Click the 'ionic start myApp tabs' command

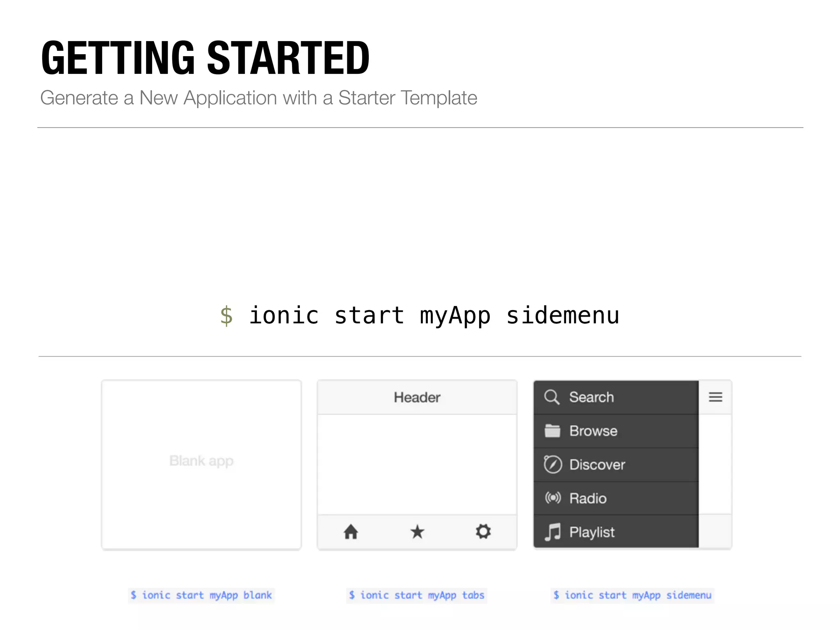417,595
